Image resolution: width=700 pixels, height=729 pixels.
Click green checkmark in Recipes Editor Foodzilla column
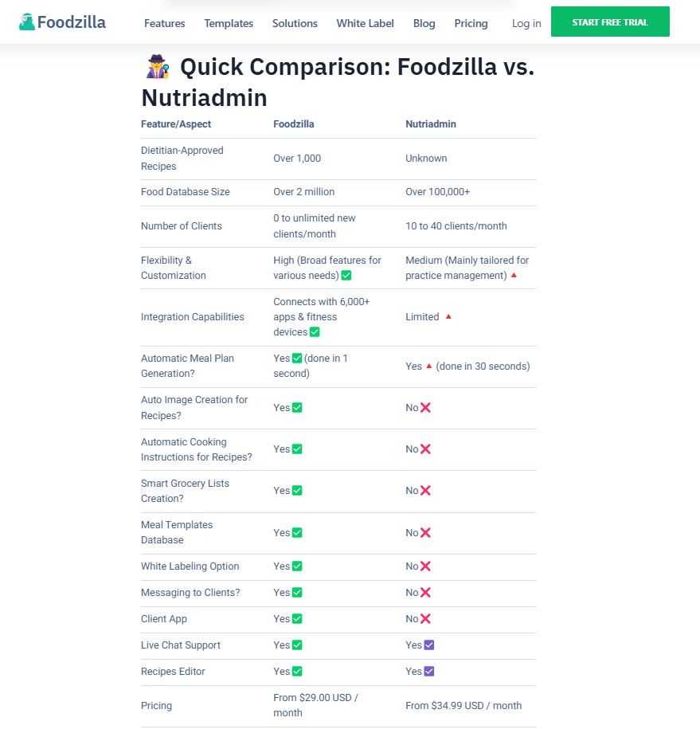297,672
